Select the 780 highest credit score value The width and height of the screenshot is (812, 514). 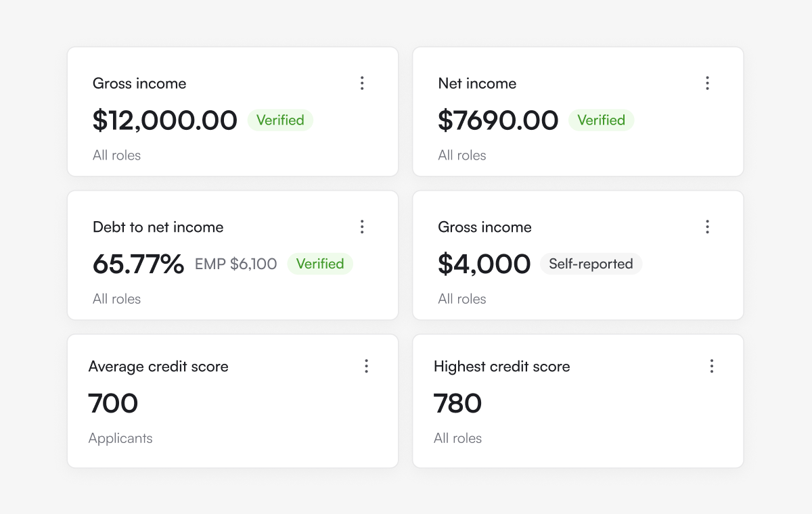457,404
